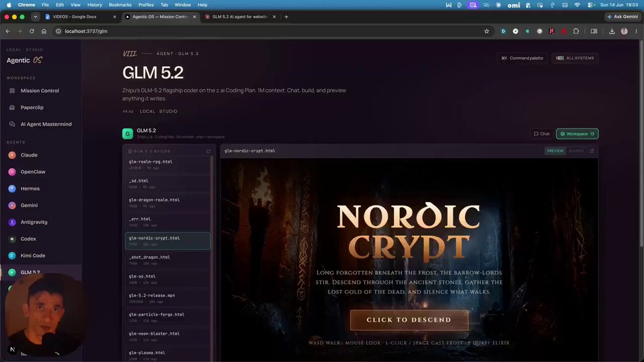Switch to Workspace 13 view
Viewport: 644px width, 362px height.
[x=577, y=134]
